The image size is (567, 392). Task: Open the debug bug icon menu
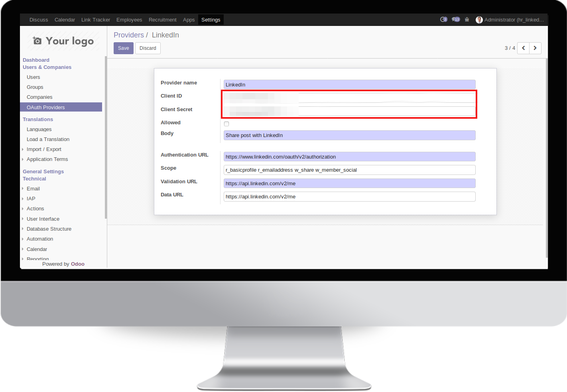tap(467, 20)
